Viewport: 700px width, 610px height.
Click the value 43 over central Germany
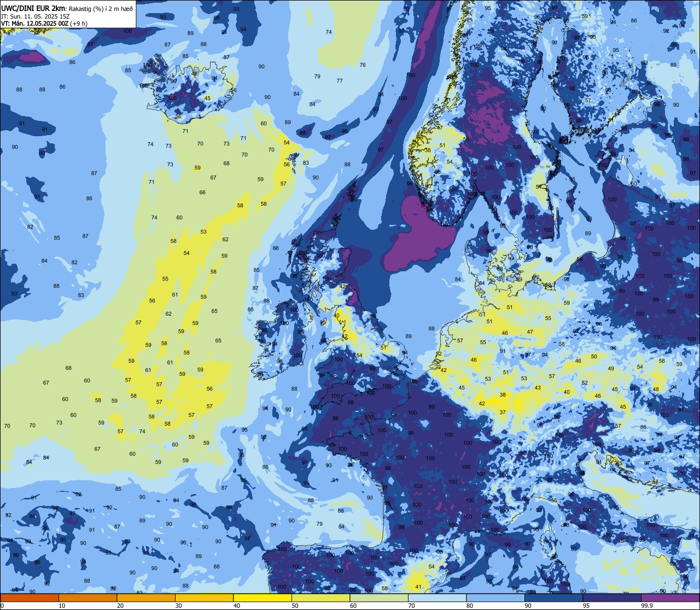538,388
